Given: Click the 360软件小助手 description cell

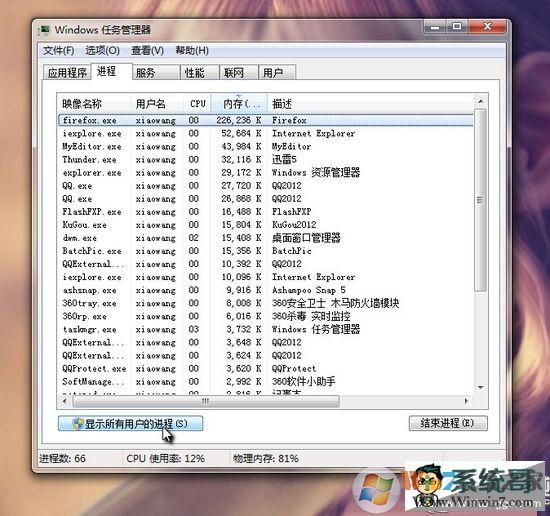Looking at the screenshot, I should coord(304,381).
